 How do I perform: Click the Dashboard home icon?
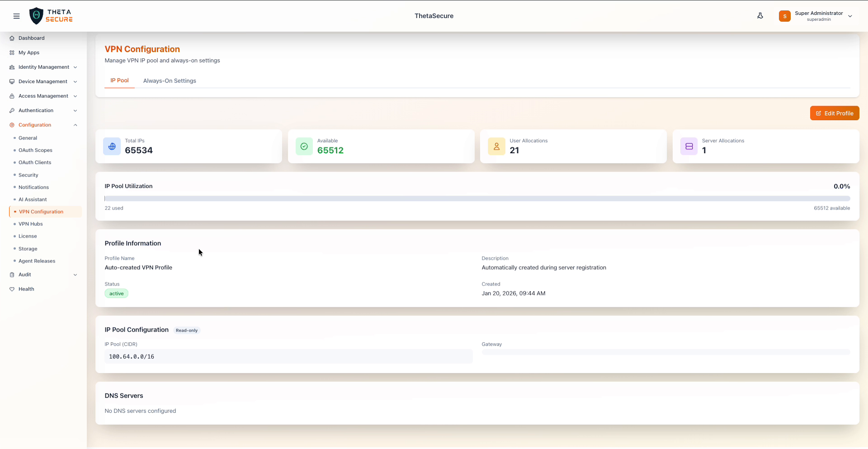12,38
